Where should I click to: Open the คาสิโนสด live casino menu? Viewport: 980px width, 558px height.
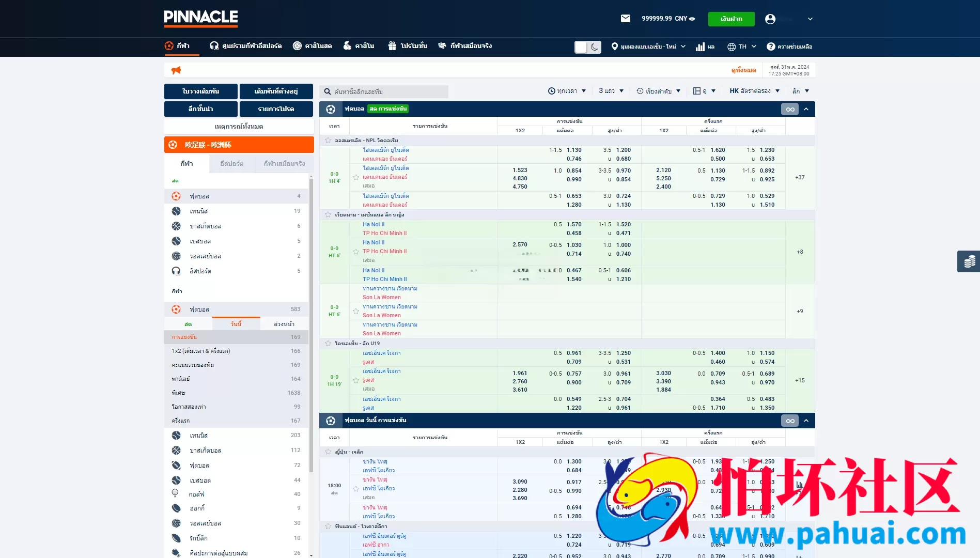click(x=312, y=45)
